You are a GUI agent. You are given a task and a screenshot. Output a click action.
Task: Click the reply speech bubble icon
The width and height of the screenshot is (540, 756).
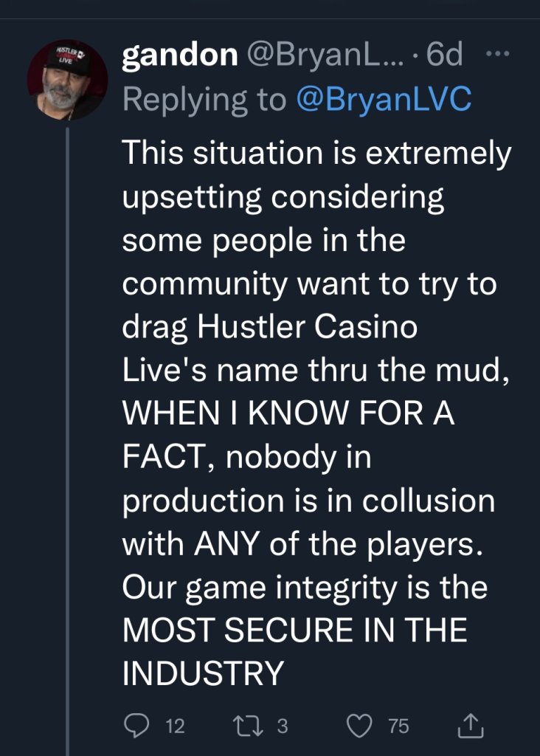[x=136, y=726]
